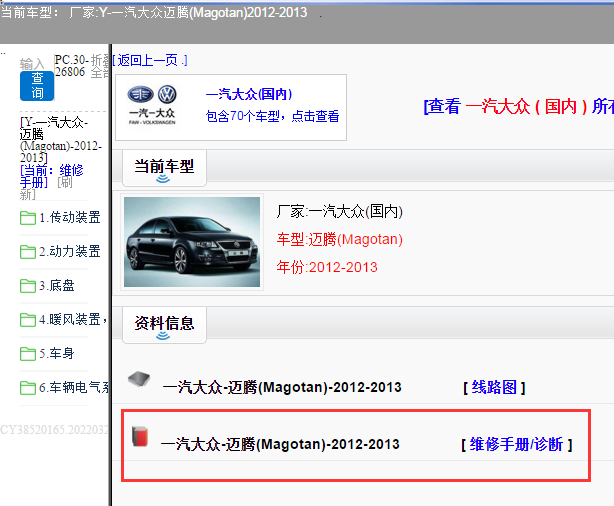
Task: Click 厂家:一汽大众(国内) text
Action: 340,211
